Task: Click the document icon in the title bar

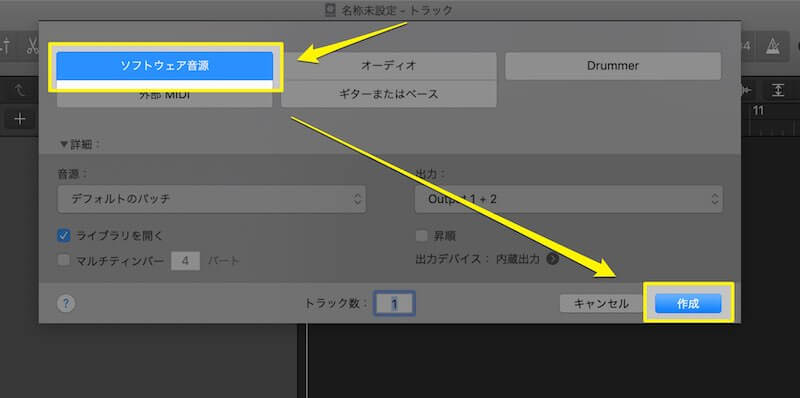Action: (x=330, y=10)
